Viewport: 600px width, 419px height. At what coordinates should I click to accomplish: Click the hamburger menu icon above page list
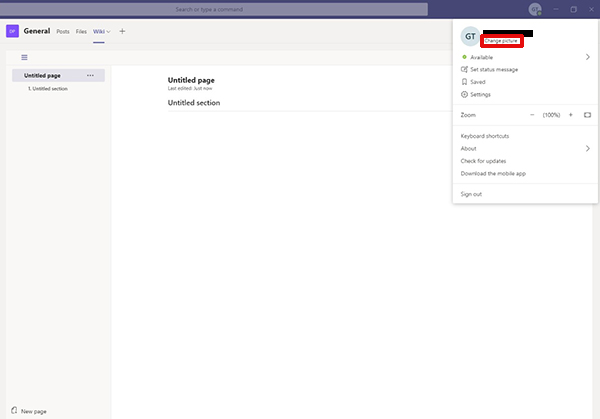click(x=24, y=57)
